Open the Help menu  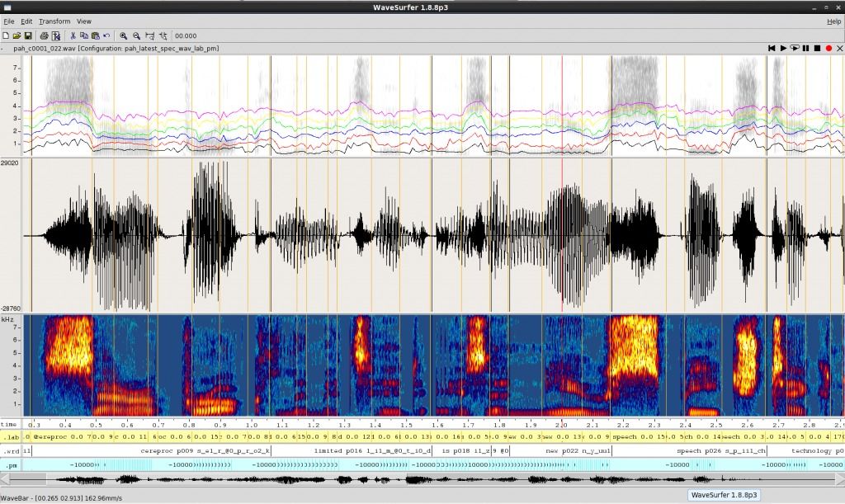pyautogui.click(x=833, y=21)
